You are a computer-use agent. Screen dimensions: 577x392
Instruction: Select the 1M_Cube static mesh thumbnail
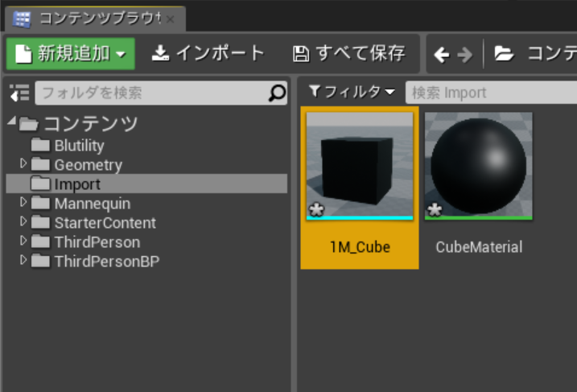[360, 166]
